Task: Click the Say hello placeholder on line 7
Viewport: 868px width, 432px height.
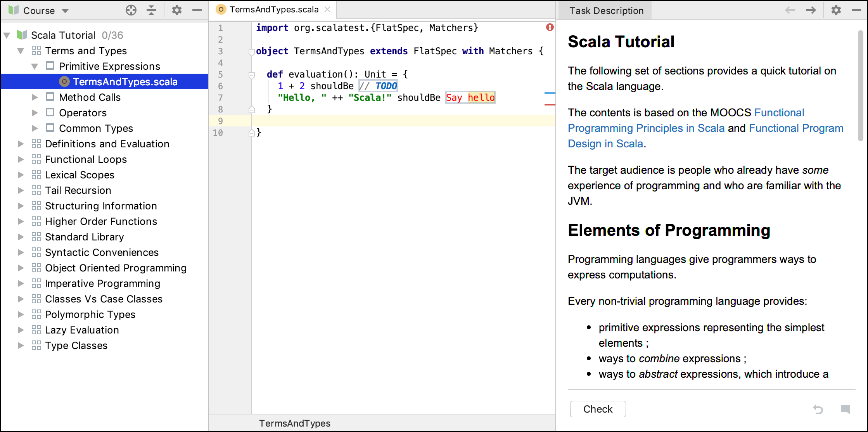Action: point(470,97)
